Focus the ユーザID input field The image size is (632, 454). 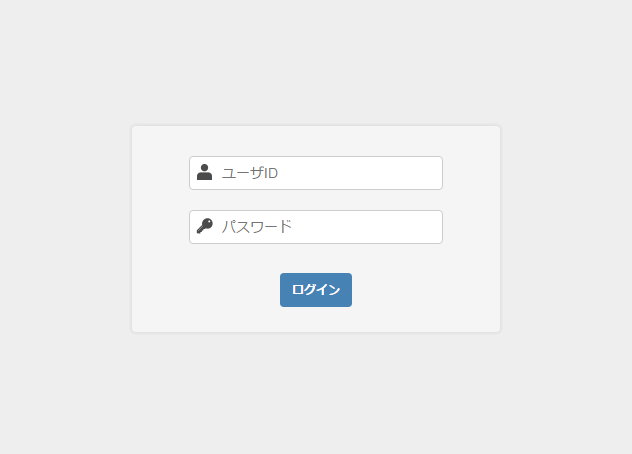point(316,173)
